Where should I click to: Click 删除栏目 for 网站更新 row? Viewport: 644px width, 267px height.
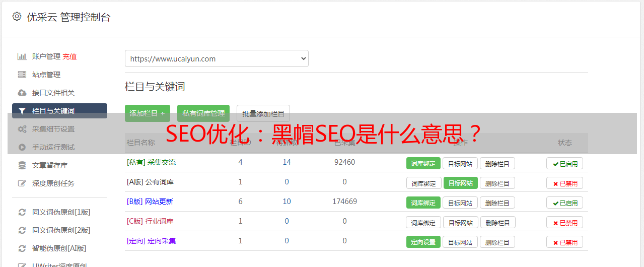497,203
